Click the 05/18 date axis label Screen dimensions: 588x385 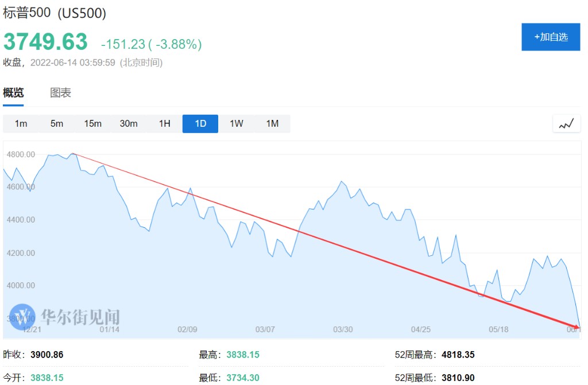[x=498, y=329]
